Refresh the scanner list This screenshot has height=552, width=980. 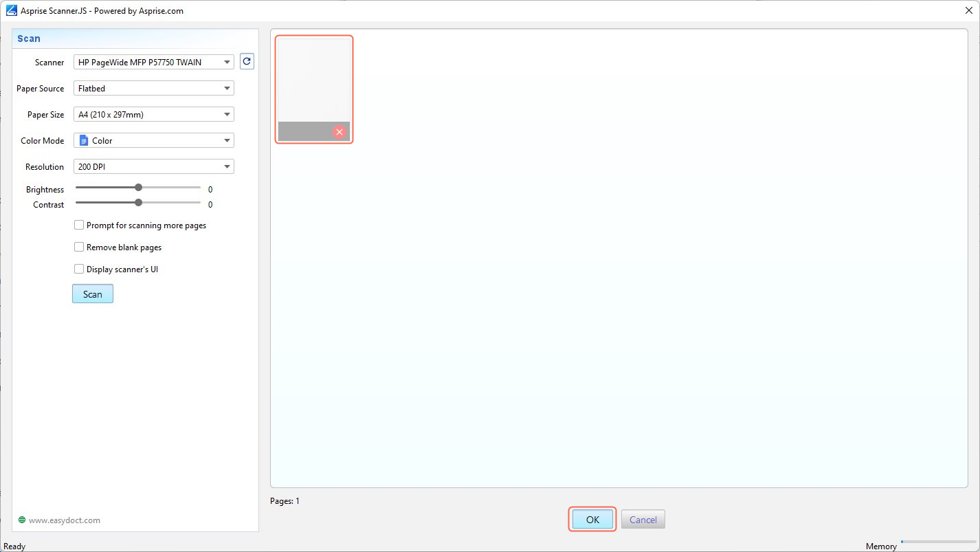coord(247,62)
